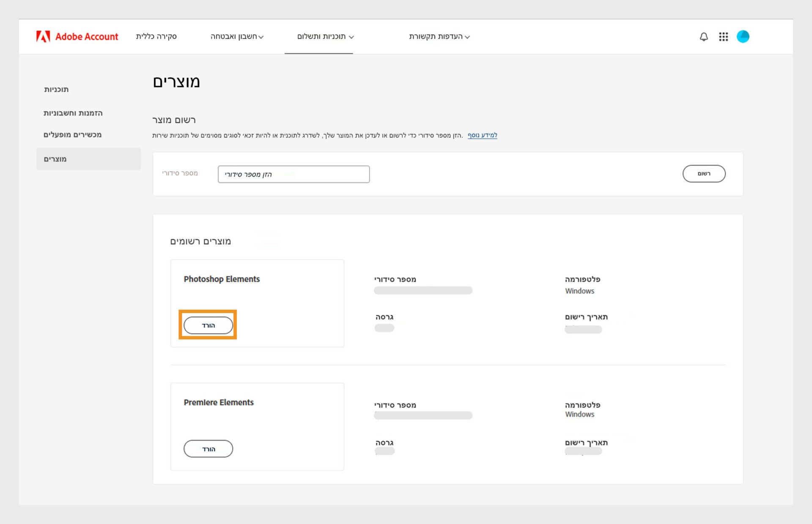Click the Adobe Account logo
This screenshot has height=524, width=812.
[77, 36]
